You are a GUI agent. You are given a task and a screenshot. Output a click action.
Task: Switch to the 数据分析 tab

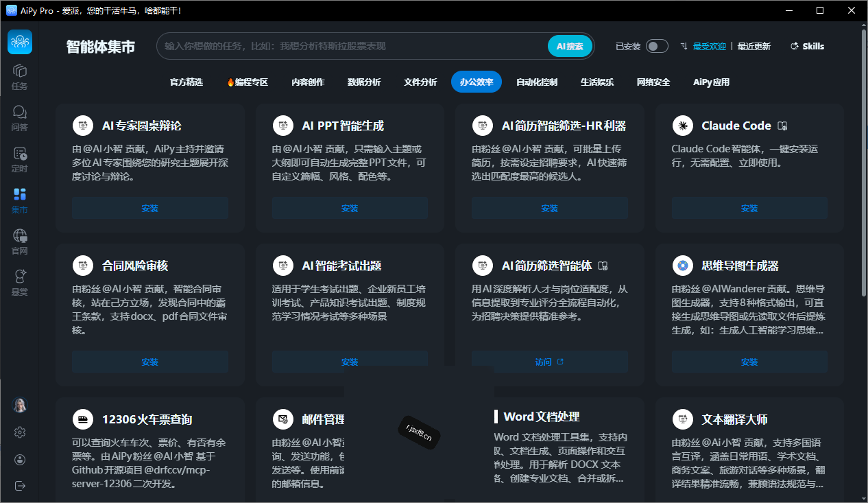click(364, 82)
